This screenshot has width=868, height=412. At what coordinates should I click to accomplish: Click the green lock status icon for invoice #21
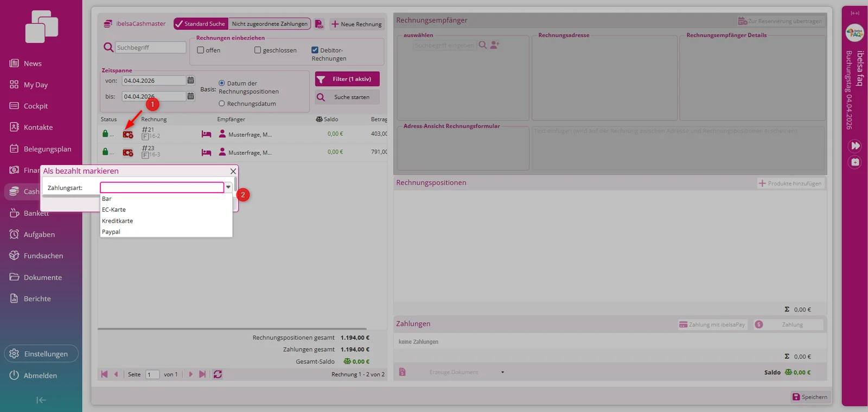(x=105, y=134)
